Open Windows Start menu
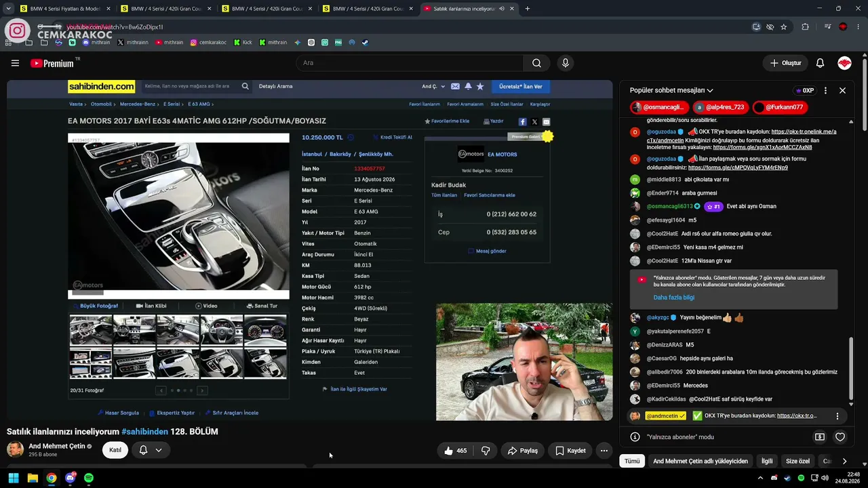Viewport: 868px width, 488px height. point(14,478)
